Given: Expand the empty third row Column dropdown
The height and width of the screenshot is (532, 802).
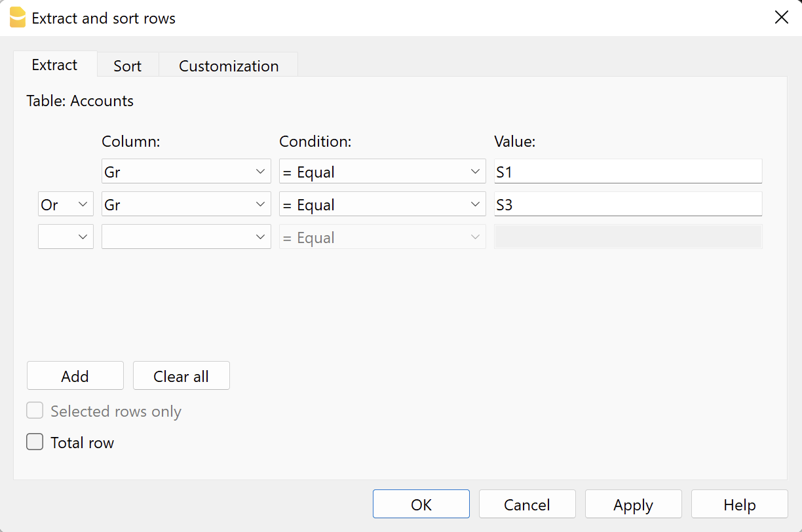Looking at the screenshot, I should click(186, 237).
